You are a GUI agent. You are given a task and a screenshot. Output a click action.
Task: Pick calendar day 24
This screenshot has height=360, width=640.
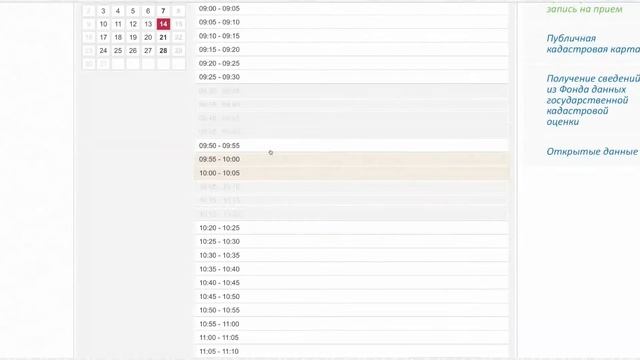[103, 51]
